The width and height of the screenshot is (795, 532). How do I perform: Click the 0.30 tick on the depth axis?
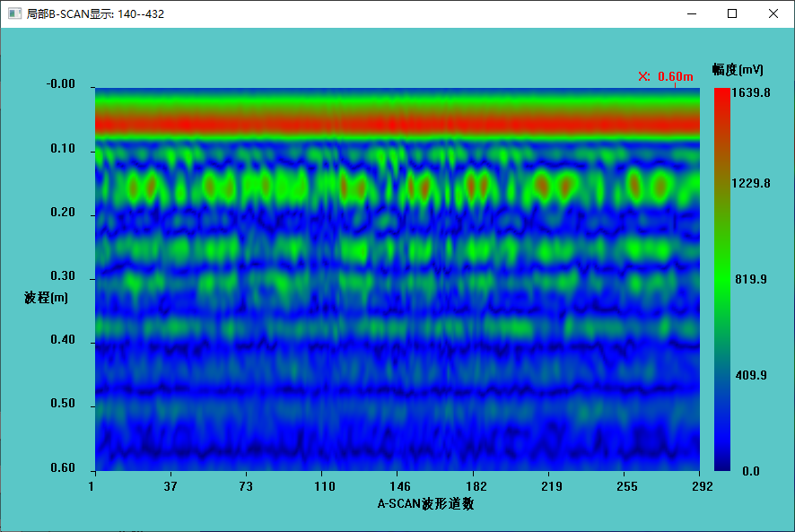62,276
